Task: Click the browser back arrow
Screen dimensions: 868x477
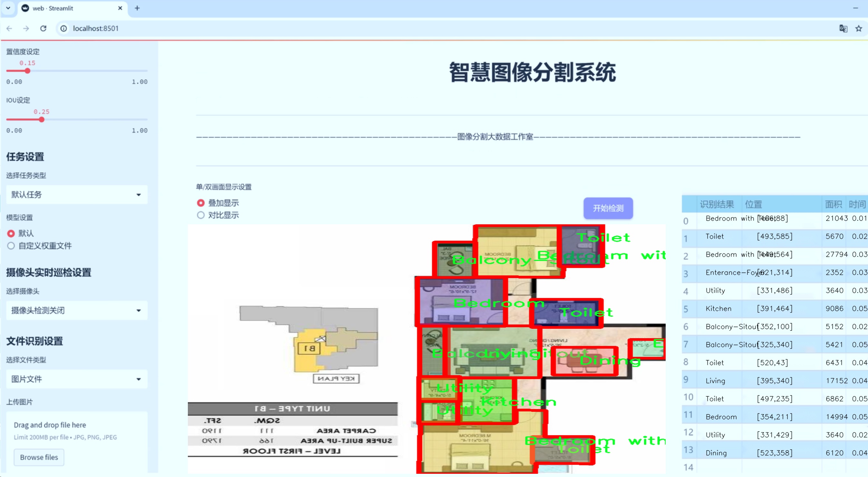Action: (x=9, y=29)
